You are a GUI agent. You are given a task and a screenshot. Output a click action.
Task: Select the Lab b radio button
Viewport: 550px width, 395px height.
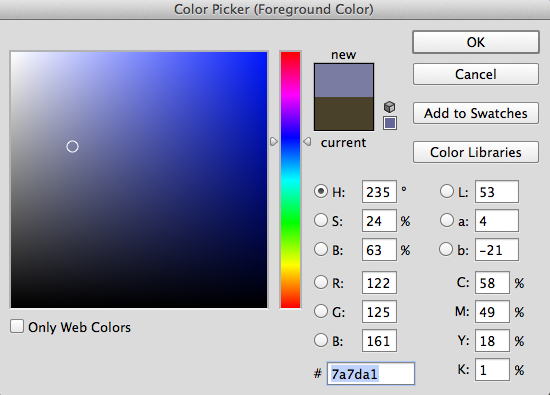pos(446,249)
